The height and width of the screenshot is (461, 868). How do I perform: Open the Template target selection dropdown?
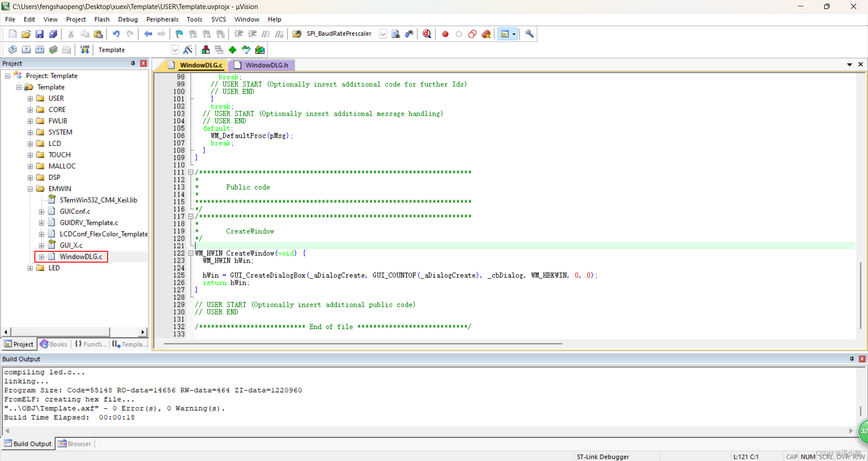[x=175, y=50]
